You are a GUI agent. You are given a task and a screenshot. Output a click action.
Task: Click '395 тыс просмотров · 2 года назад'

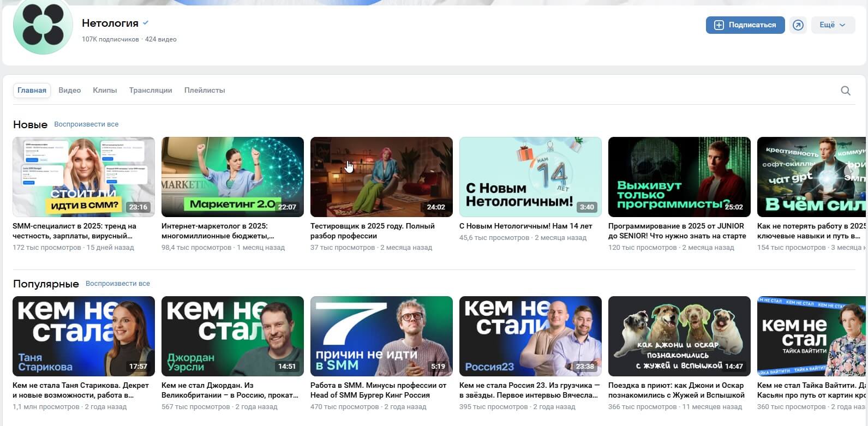click(517, 407)
